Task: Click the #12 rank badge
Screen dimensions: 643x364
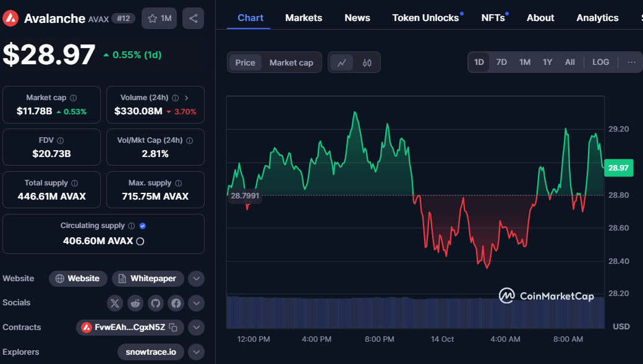Action: pos(124,19)
